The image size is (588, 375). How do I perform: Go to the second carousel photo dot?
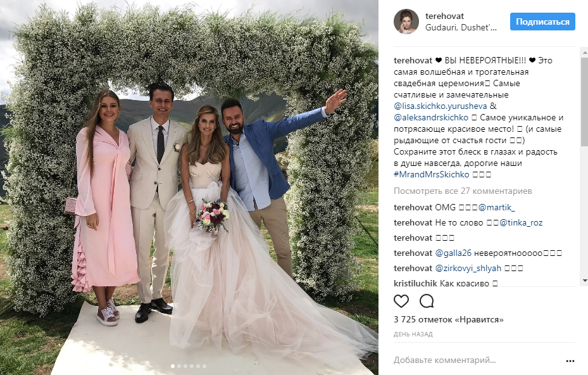coord(179,366)
